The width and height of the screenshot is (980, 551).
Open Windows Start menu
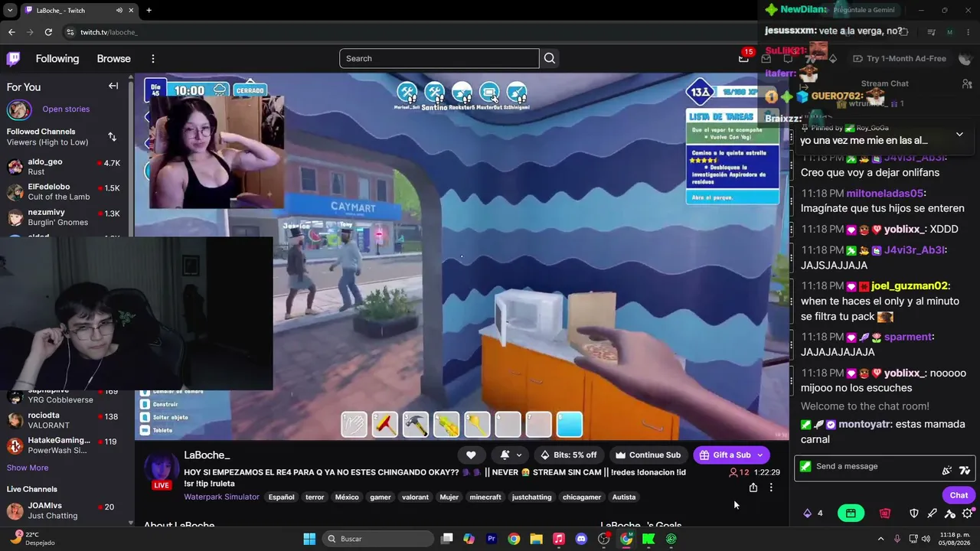tap(309, 539)
